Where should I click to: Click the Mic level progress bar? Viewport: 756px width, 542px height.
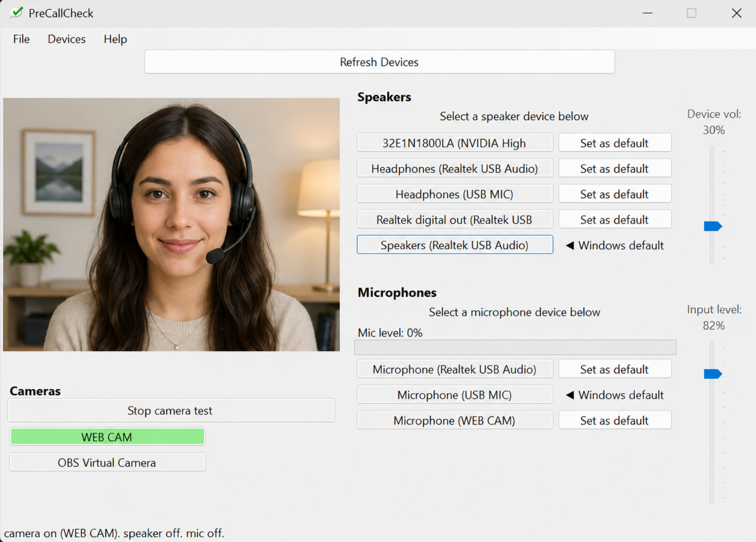pyautogui.click(x=515, y=347)
